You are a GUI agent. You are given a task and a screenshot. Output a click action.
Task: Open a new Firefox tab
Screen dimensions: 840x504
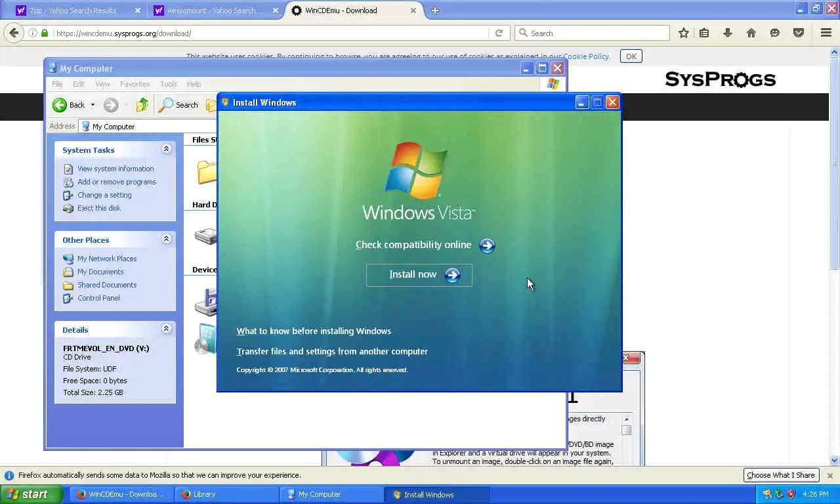pyautogui.click(x=434, y=10)
